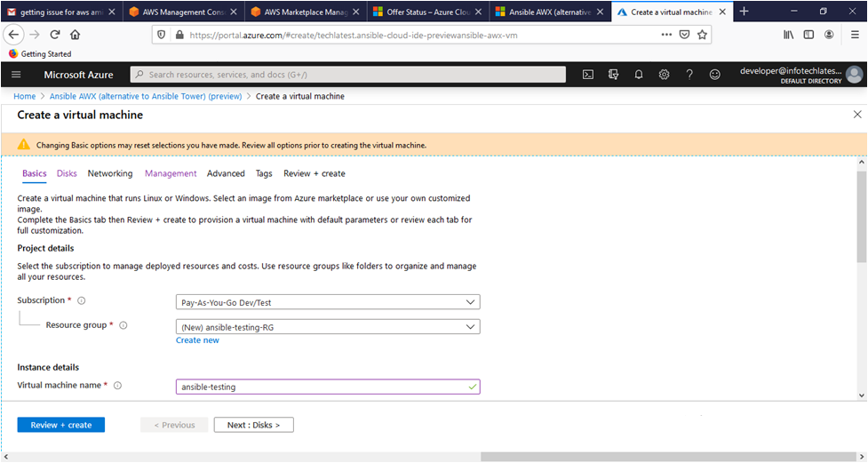Show the Subscription info tooltip icon
Viewport: 868px width, 463px height.
(x=82, y=300)
